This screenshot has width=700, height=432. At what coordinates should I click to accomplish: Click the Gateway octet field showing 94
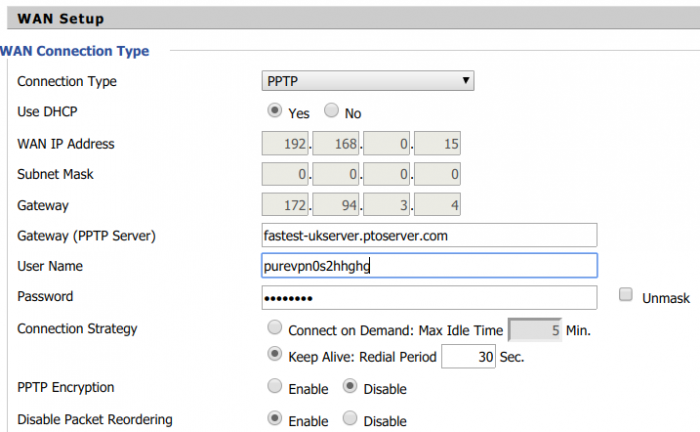coord(336,205)
